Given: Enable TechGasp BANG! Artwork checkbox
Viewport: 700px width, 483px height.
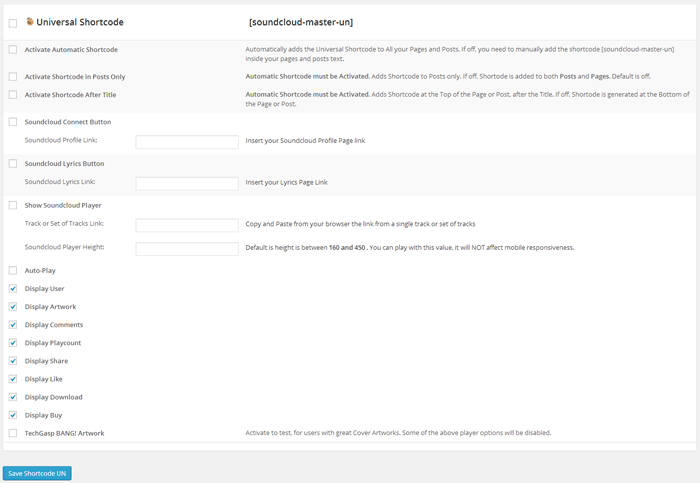Looking at the screenshot, I should click(13, 433).
